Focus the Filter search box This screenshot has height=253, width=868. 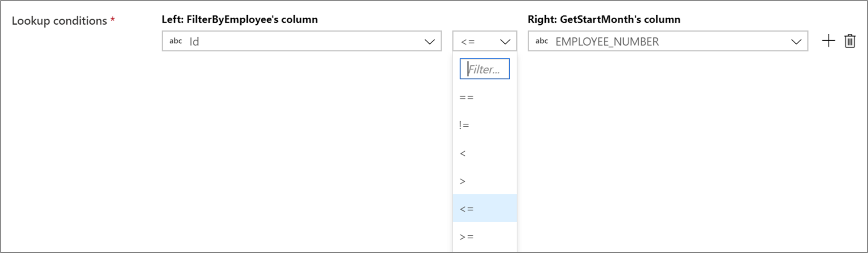485,69
